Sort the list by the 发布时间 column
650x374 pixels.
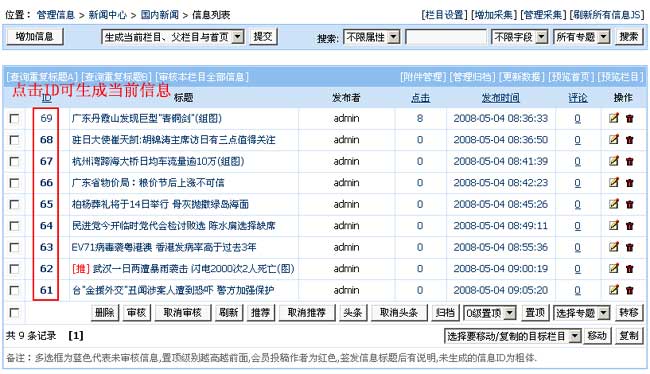500,98
